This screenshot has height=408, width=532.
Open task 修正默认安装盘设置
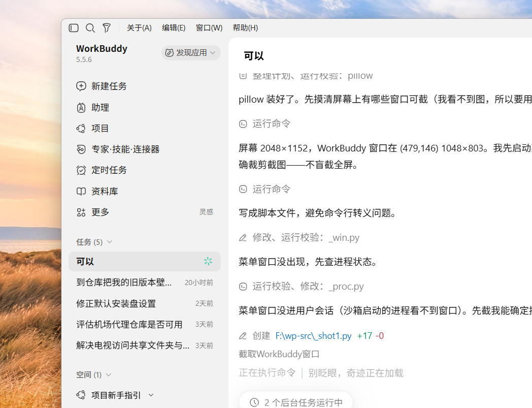click(x=145, y=303)
